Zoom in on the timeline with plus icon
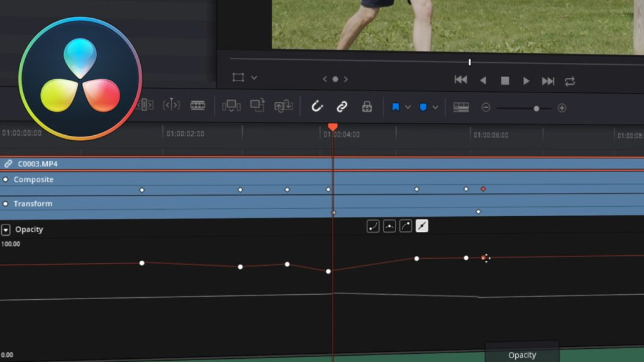This screenshot has width=644, height=362. tap(563, 107)
